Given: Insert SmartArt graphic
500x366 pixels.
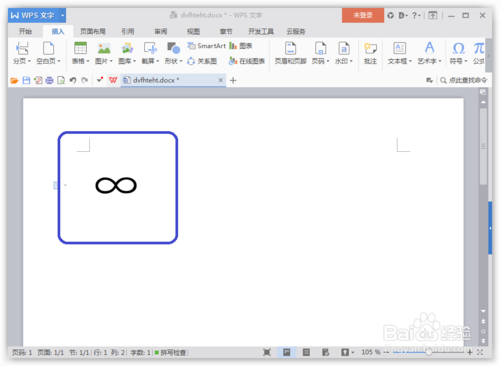Looking at the screenshot, I should pos(207,46).
